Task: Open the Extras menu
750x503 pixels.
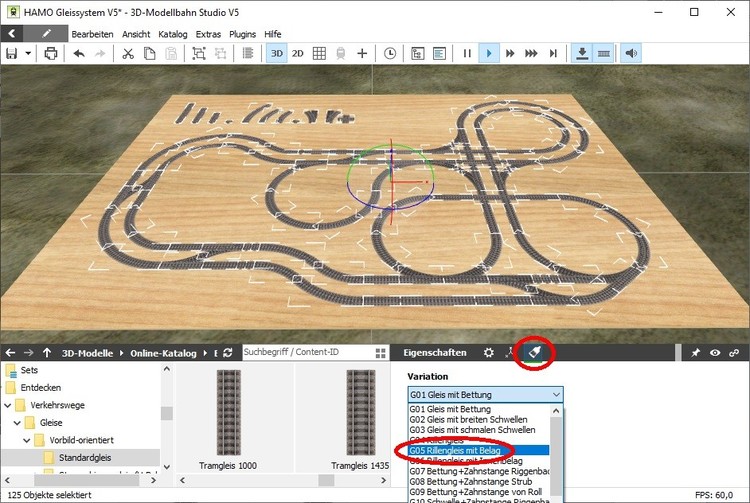Action: (x=208, y=34)
